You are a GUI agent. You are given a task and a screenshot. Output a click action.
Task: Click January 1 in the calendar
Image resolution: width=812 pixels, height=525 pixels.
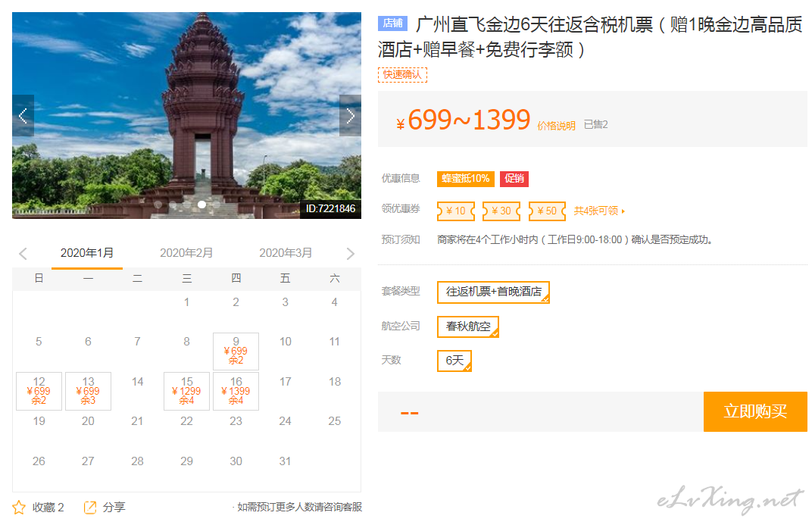pos(186,302)
